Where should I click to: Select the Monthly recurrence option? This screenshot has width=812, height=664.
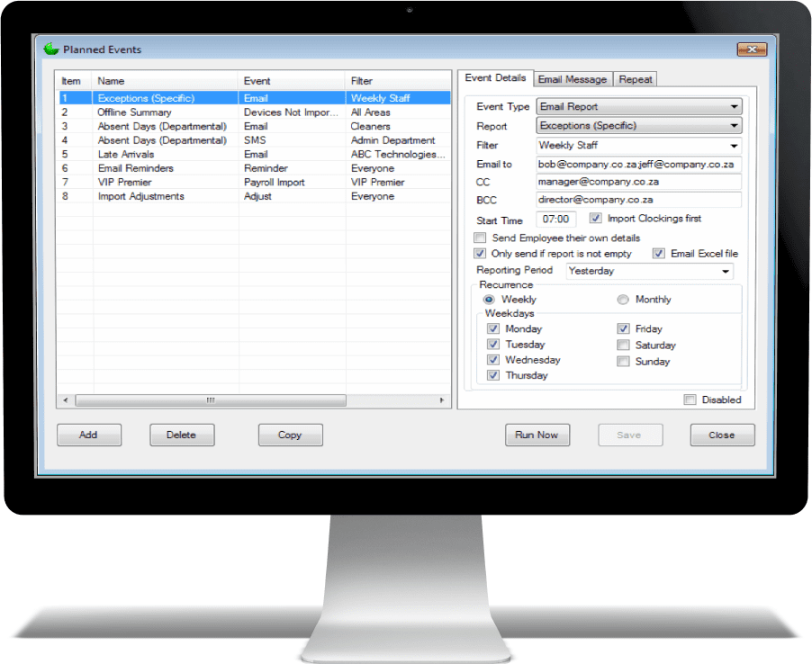623,300
